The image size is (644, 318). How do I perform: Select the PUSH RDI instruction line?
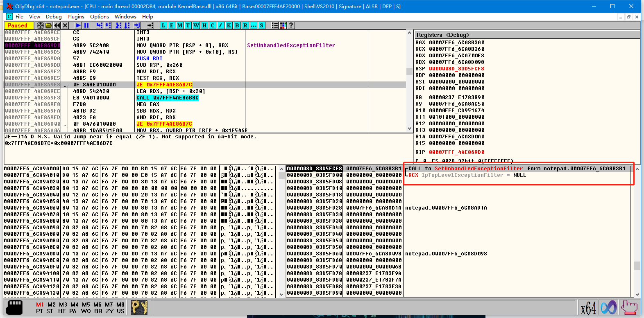coord(149,59)
